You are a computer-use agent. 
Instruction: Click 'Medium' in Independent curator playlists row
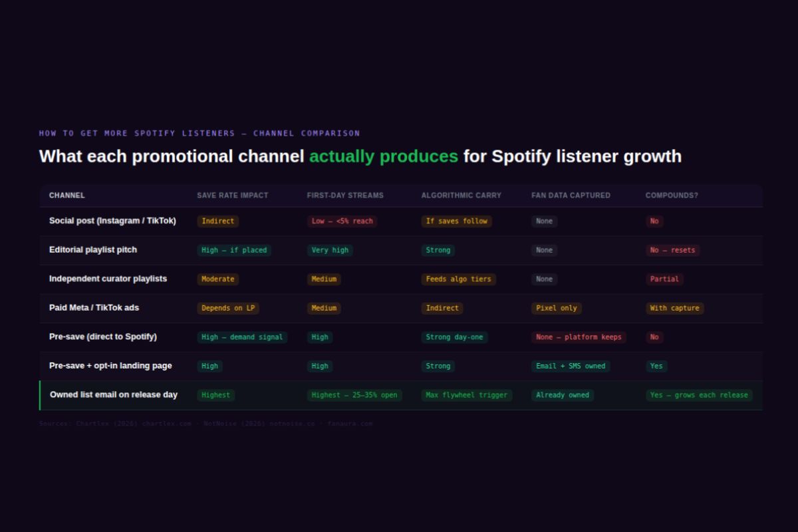click(x=324, y=279)
